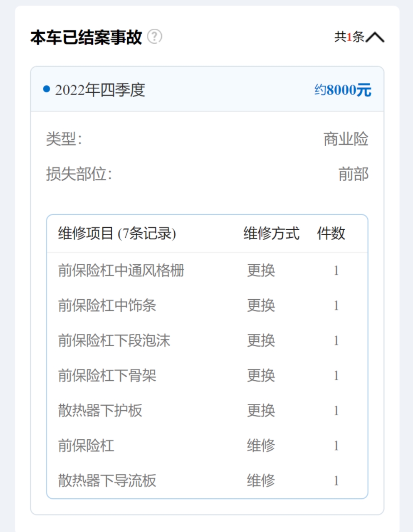Click the 本车已结案事故 section title
413x532 pixels.
coord(87,37)
